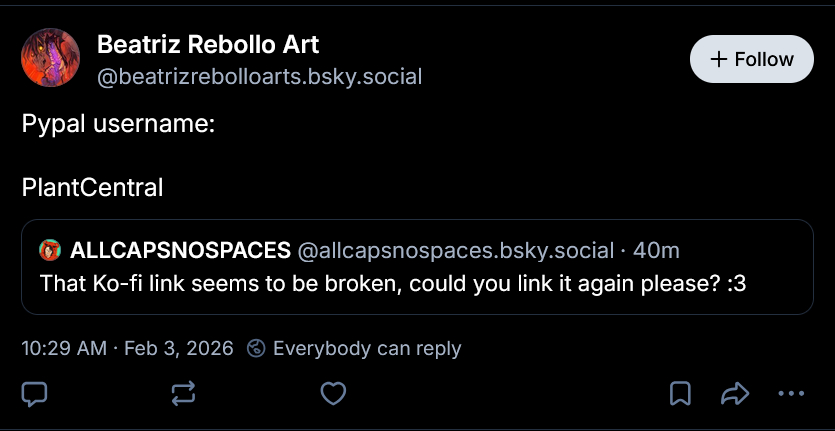Click the globe icon beside reply settings

(256, 348)
